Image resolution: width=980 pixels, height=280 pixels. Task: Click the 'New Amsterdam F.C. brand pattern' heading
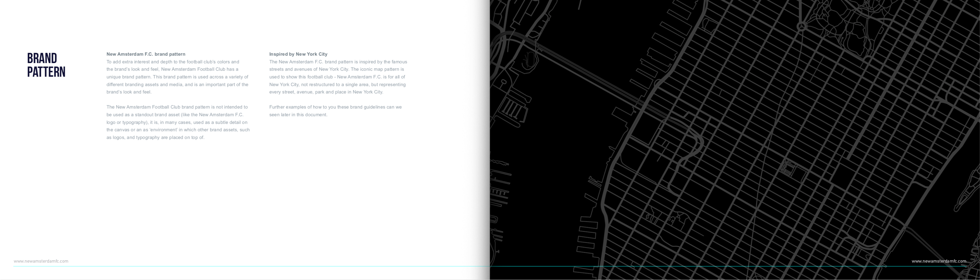click(146, 54)
